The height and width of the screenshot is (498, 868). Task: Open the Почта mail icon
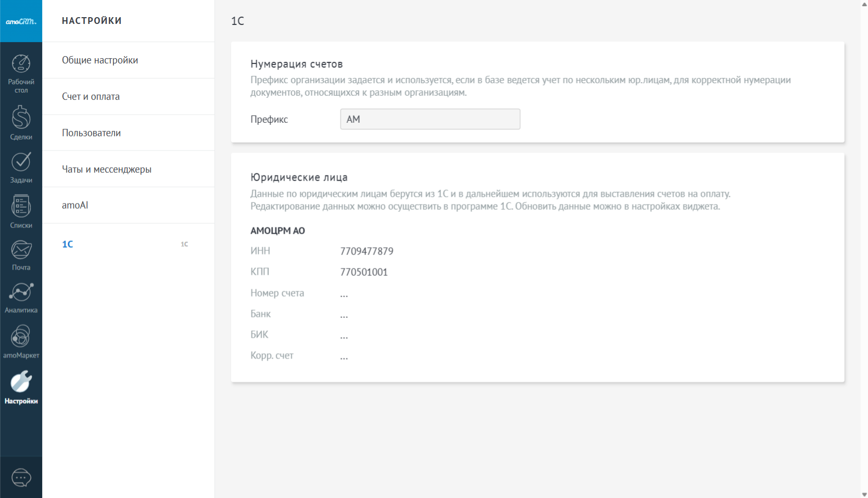click(21, 255)
